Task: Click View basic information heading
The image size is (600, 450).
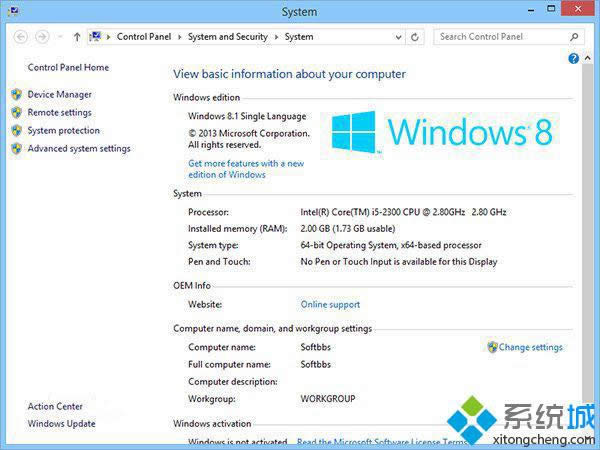Action: (x=289, y=74)
